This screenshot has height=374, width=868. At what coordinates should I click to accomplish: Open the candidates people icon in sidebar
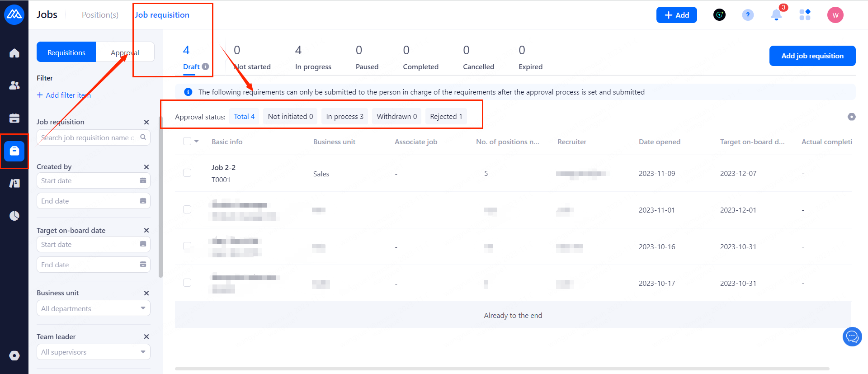click(14, 85)
